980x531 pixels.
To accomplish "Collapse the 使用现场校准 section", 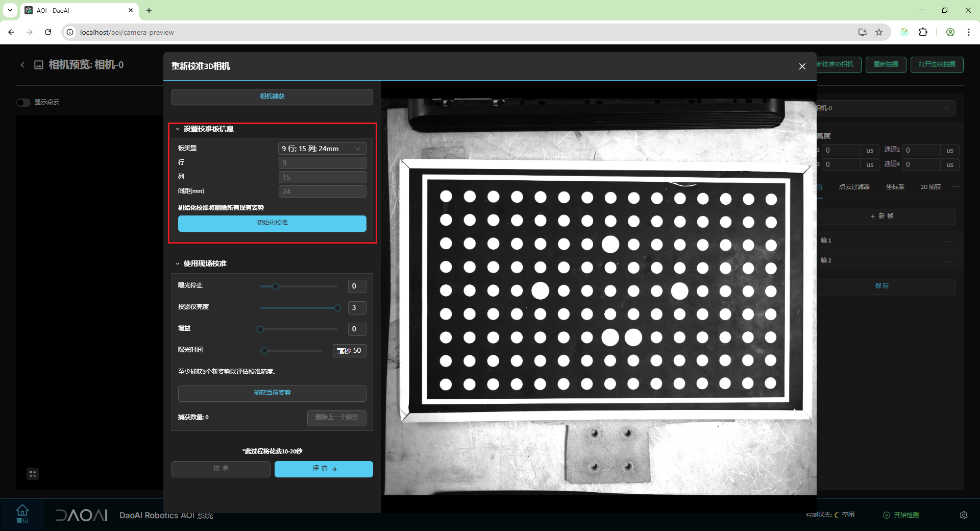I will click(178, 264).
